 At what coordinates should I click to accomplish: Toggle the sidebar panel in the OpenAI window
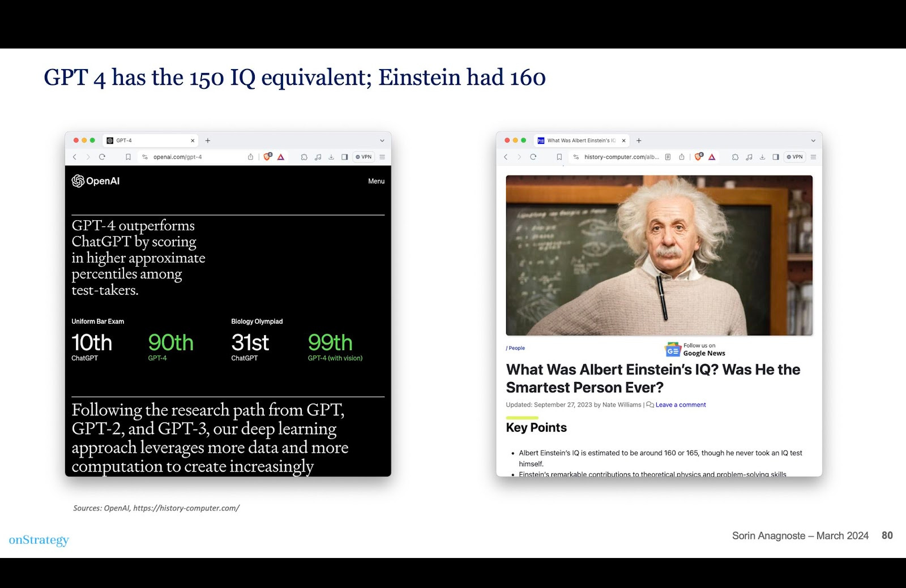[344, 157]
